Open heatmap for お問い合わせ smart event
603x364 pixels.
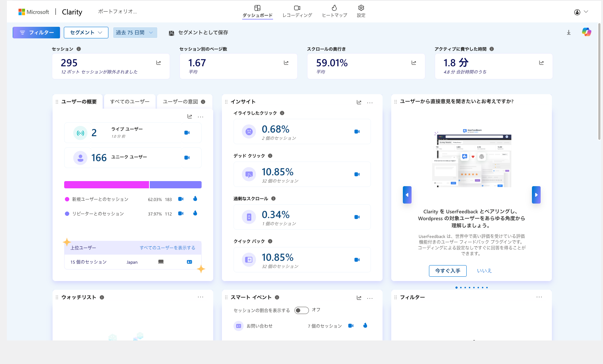tap(365, 326)
